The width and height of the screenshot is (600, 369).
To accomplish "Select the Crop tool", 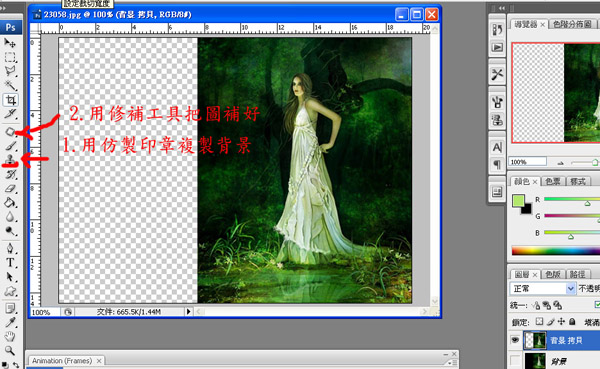I will [x=11, y=100].
